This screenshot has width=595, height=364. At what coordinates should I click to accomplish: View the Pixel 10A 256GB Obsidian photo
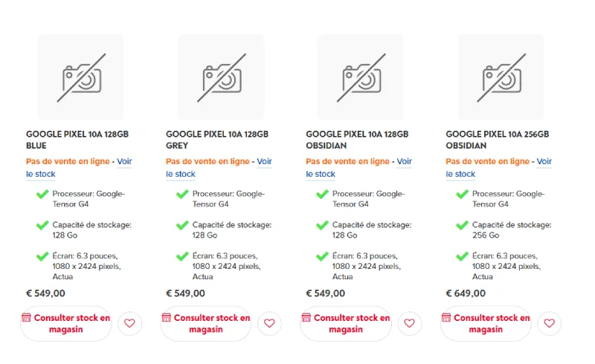pos(501,77)
